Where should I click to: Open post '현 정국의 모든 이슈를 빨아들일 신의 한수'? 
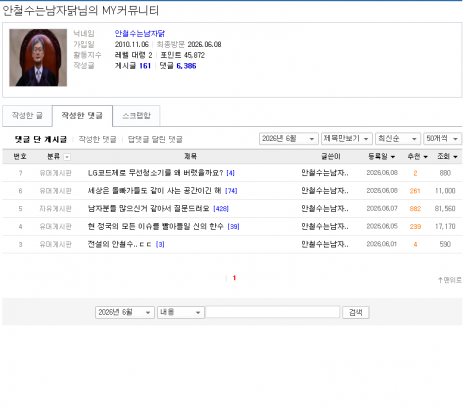click(155, 227)
